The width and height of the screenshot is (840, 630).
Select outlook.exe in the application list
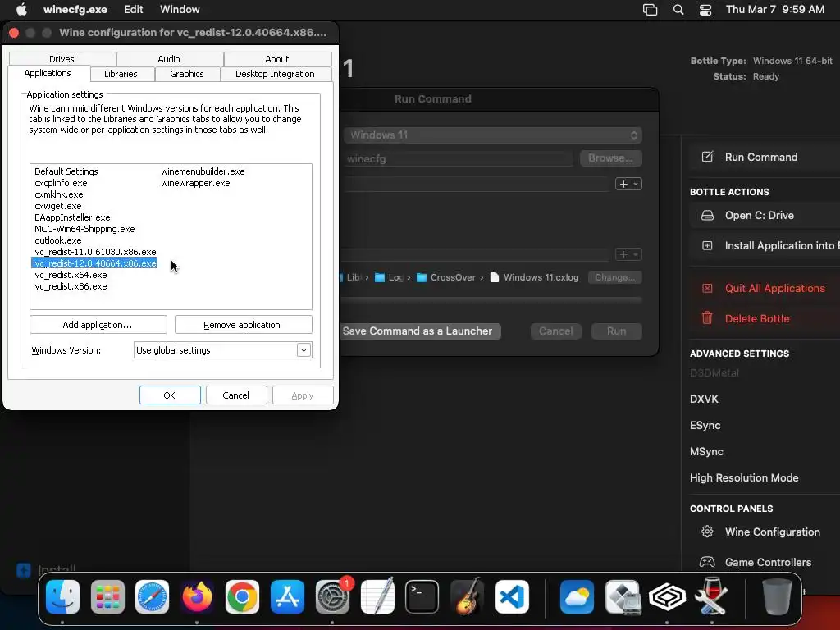[58, 240]
